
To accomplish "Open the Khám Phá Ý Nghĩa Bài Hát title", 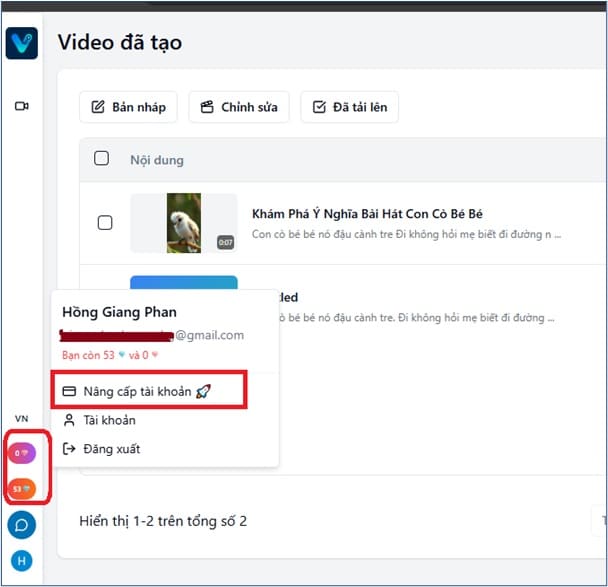I will 367,214.
